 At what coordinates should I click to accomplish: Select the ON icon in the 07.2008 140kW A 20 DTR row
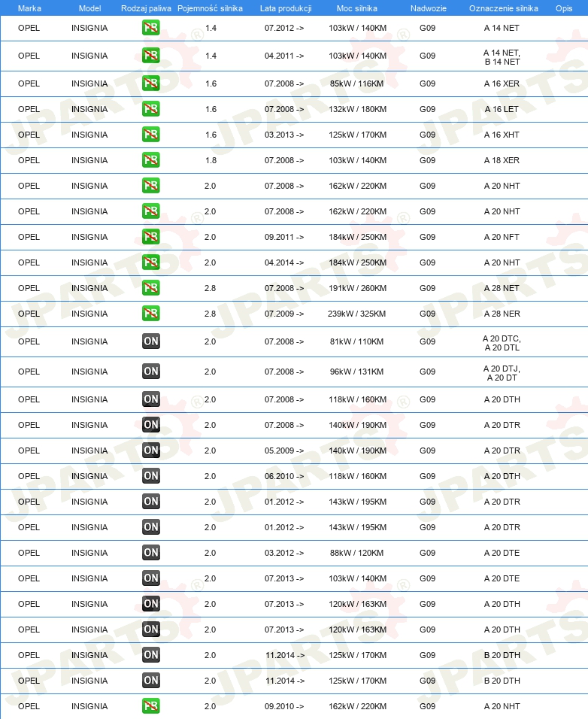pyautogui.click(x=151, y=426)
